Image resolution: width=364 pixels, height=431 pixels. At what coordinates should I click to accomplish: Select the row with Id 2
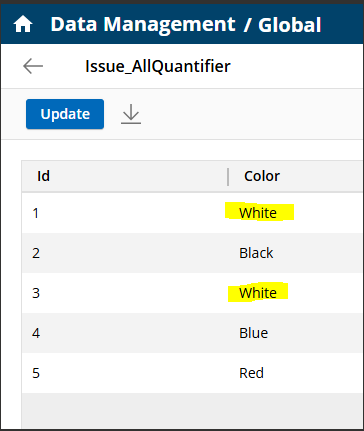(x=193, y=253)
